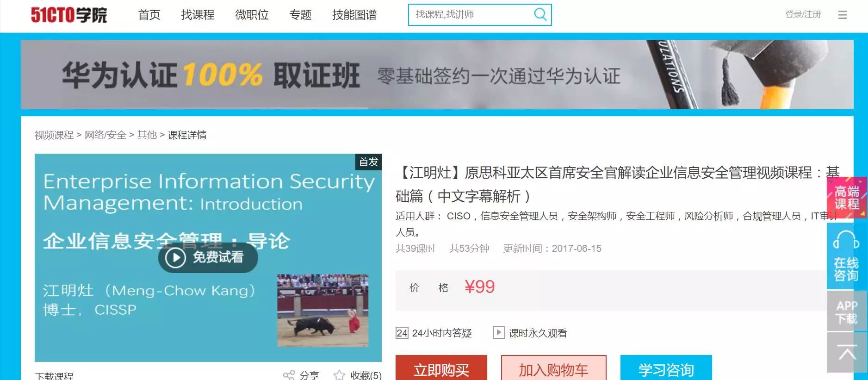Click the 加入购物车 button
This screenshot has height=380, width=868.
pos(553,368)
